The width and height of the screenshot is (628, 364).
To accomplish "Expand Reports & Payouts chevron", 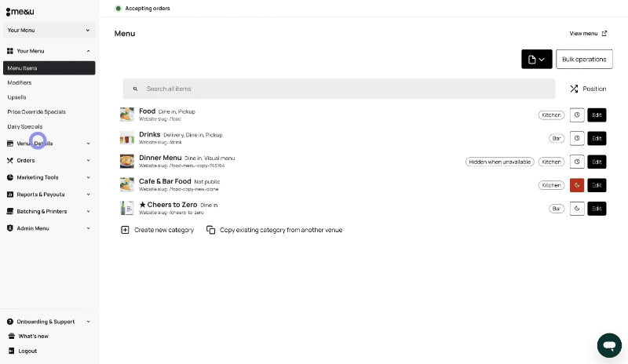I will tap(88, 195).
